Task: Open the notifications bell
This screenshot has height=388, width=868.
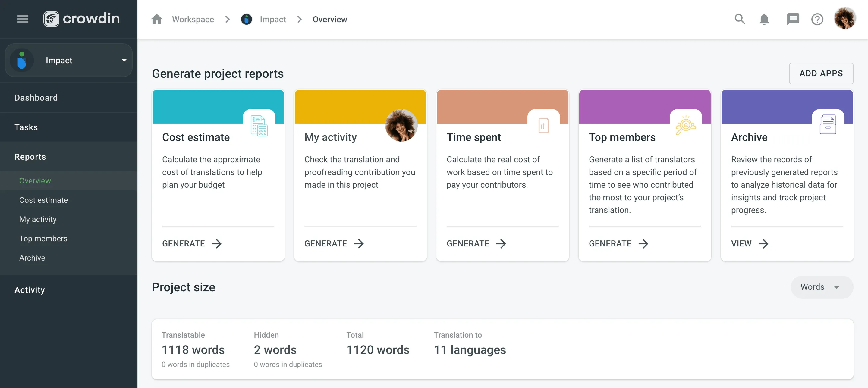Action: click(764, 19)
